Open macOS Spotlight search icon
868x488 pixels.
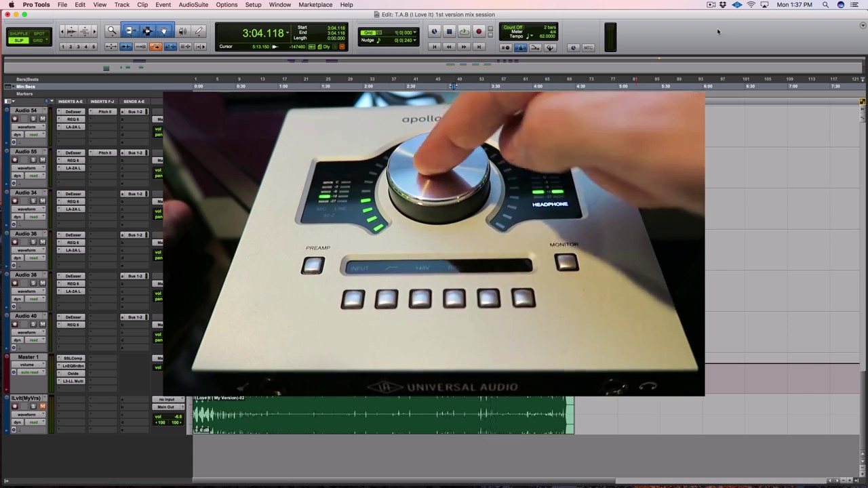825,5
